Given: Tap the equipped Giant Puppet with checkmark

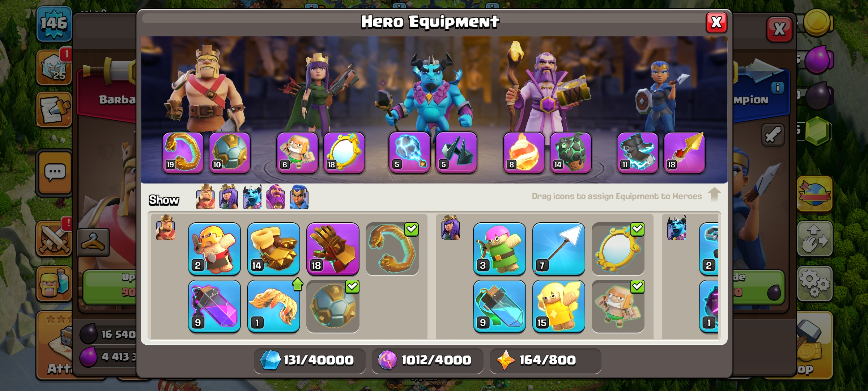Looking at the screenshot, I should click(618, 306).
